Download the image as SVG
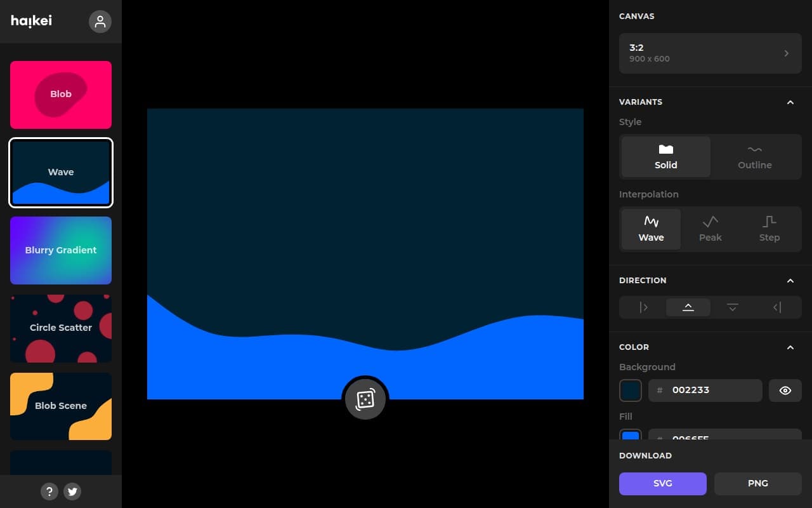Viewport: 812px width, 508px height. 663,483
